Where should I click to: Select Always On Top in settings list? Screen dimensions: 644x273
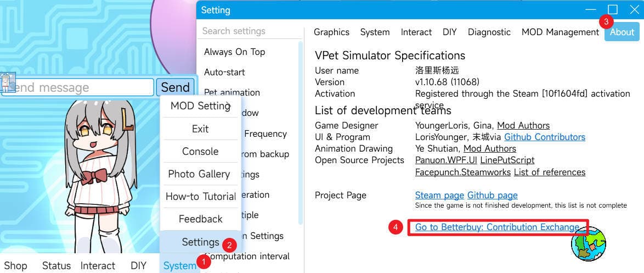235,52
